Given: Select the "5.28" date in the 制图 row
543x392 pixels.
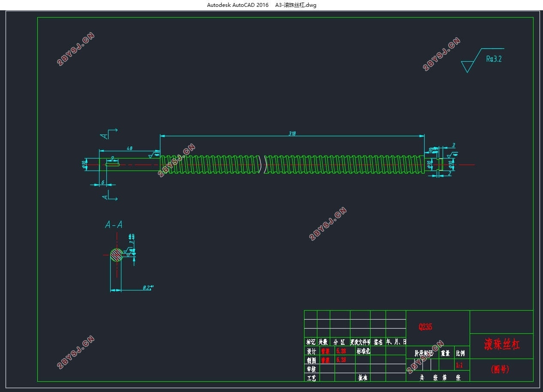Looking at the screenshot, I should click(341, 360).
